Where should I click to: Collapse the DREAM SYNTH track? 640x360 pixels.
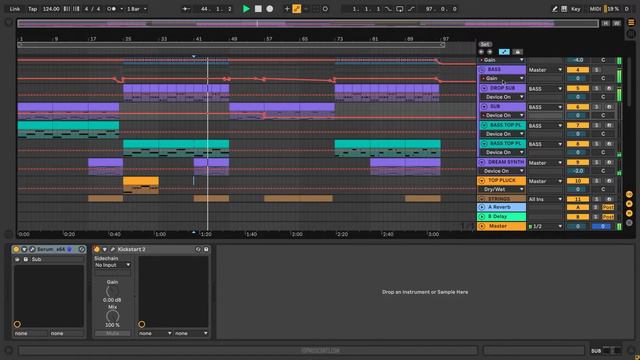[x=482, y=162]
